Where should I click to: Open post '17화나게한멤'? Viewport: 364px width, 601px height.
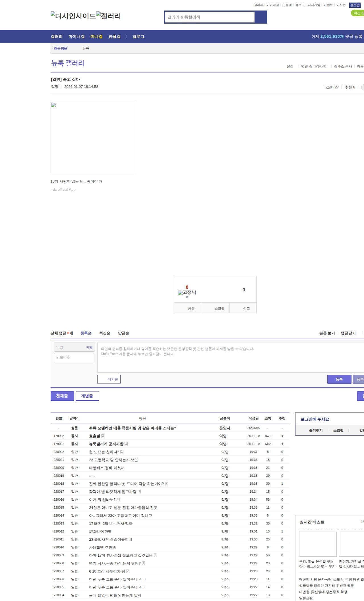point(100,531)
